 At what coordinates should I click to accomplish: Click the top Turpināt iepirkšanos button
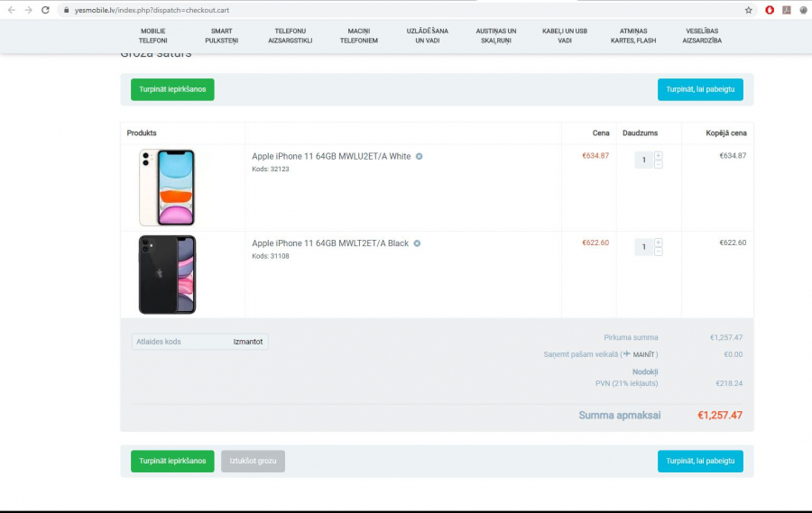point(172,89)
